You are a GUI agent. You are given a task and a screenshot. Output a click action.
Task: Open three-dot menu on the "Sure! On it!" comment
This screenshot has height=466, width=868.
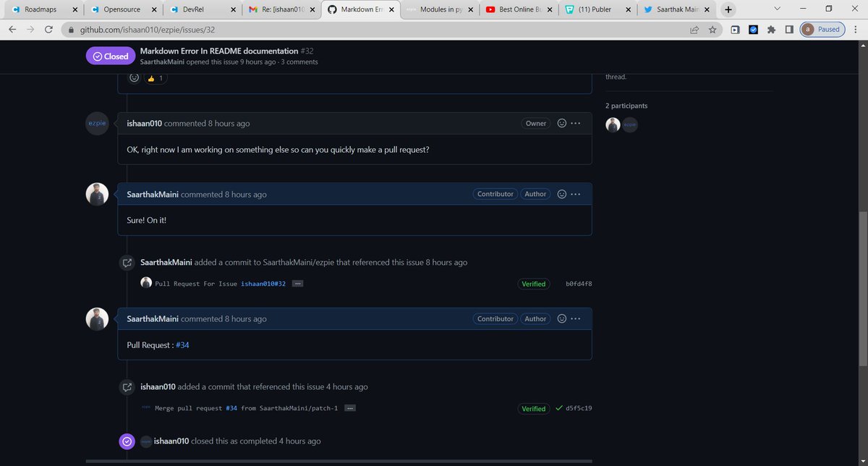576,194
